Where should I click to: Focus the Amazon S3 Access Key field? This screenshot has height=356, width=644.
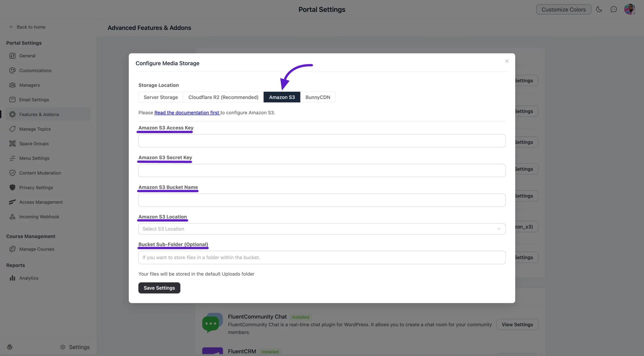(x=322, y=141)
